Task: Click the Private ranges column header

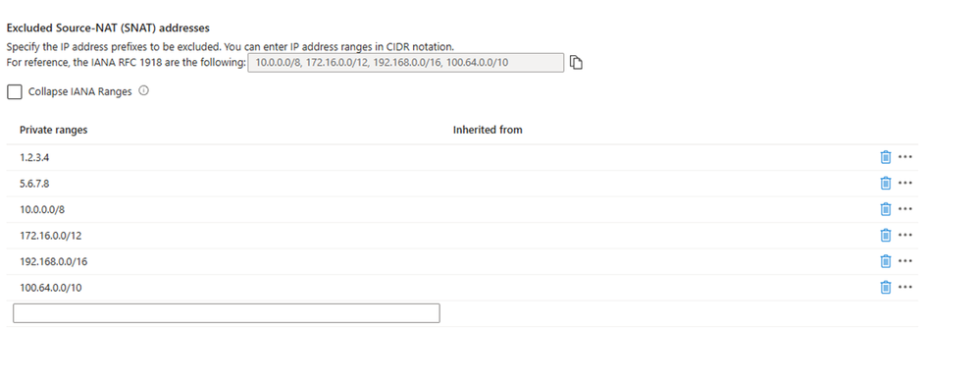Action: pyautogui.click(x=54, y=130)
